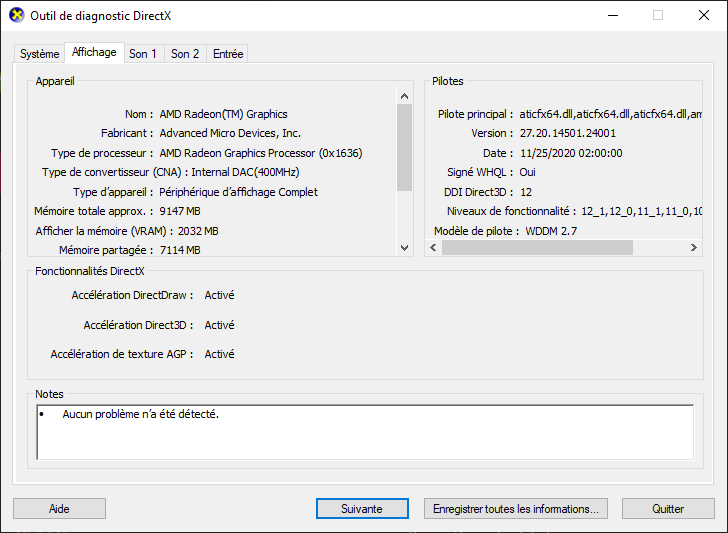728x533 pixels.
Task: Click the "Appareil" group label
Action: (55, 81)
